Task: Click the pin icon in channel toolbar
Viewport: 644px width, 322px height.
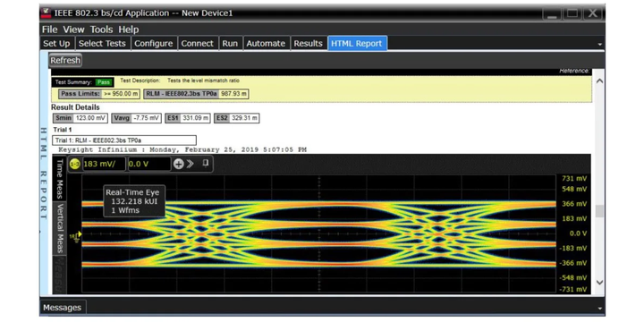Action: click(206, 164)
